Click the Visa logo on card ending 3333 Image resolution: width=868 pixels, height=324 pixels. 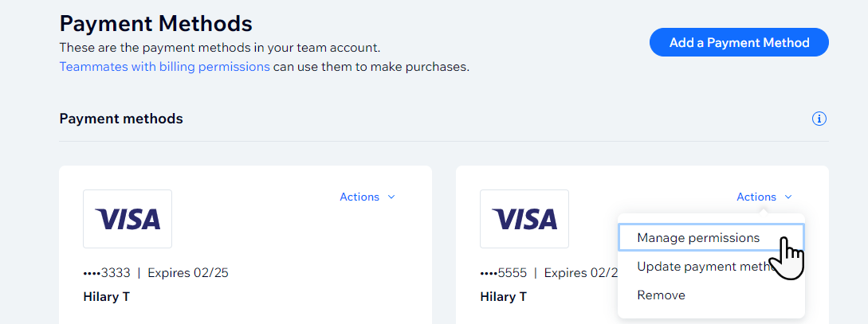pos(128,219)
